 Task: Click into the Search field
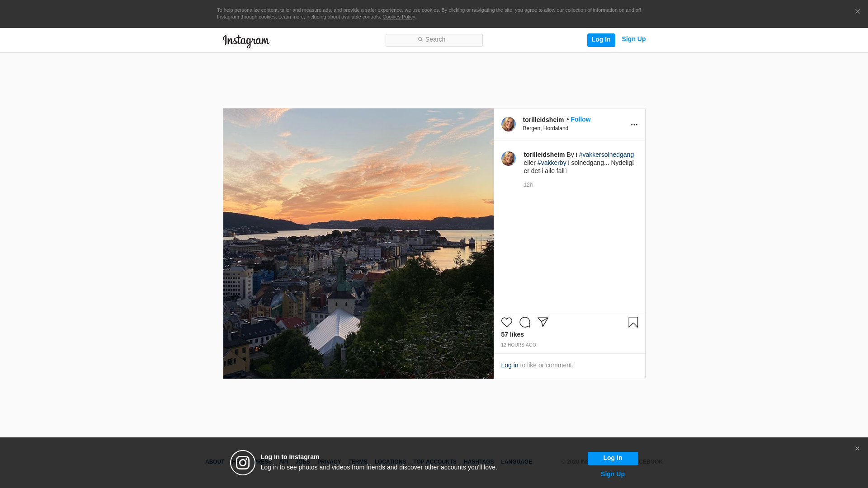[434, 40]
